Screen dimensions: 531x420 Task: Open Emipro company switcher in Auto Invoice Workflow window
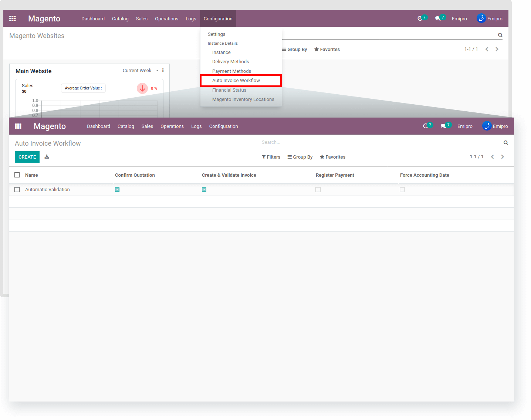(465, 126)
